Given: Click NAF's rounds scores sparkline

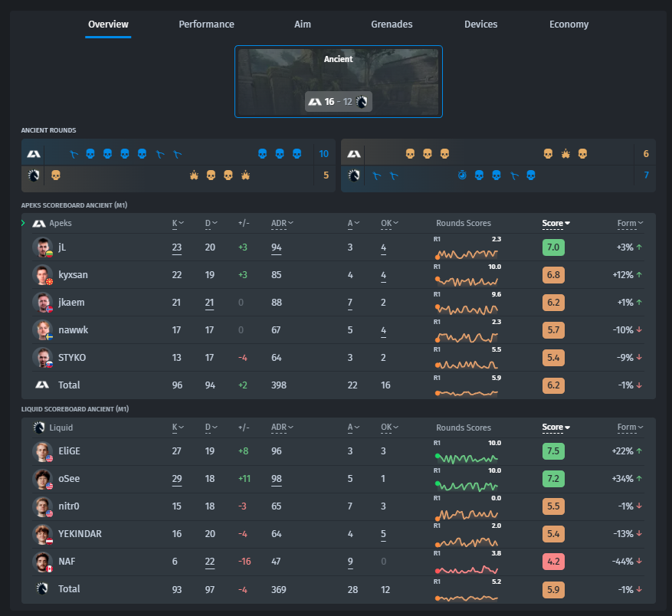Looking at the screenshot, I should pyautogui.click(x=467, y=569).
